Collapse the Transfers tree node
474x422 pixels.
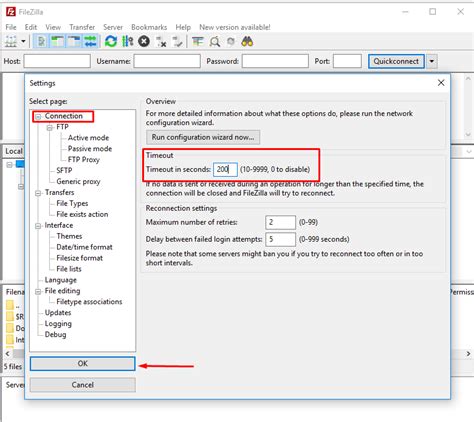coord(38,193)
